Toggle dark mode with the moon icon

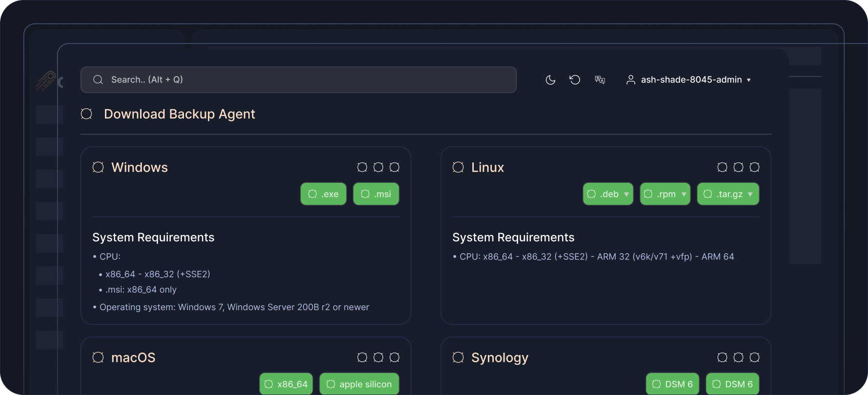coord(550,79)
